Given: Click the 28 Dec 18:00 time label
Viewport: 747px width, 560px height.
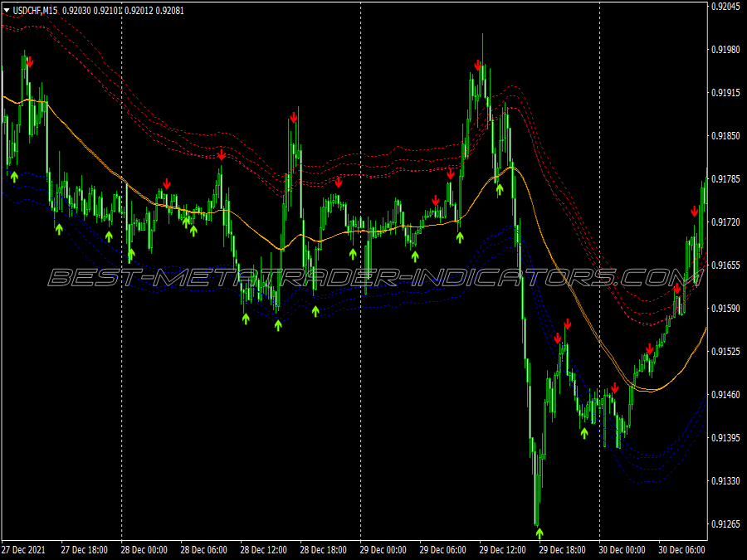Looking at the screenshot, I should [324, 550].
